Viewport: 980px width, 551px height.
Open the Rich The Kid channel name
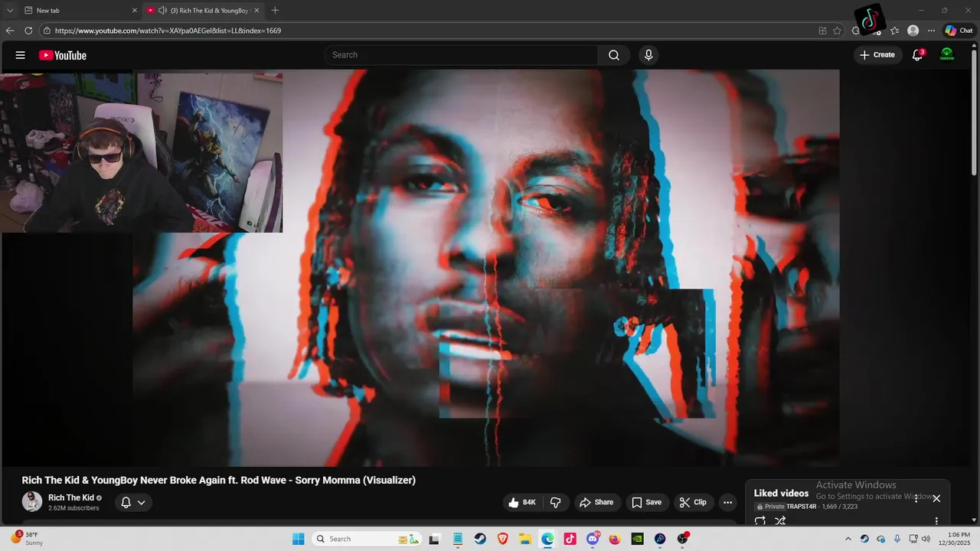71,497
